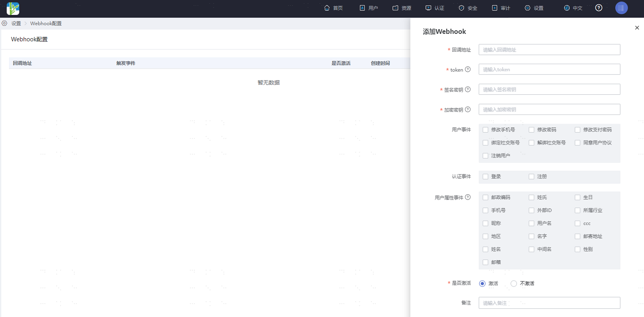The image size is (644, 317).
Task: Tick the 手机号 attribute checkbox
Action: pyautogui.click(x=486, y=210)
